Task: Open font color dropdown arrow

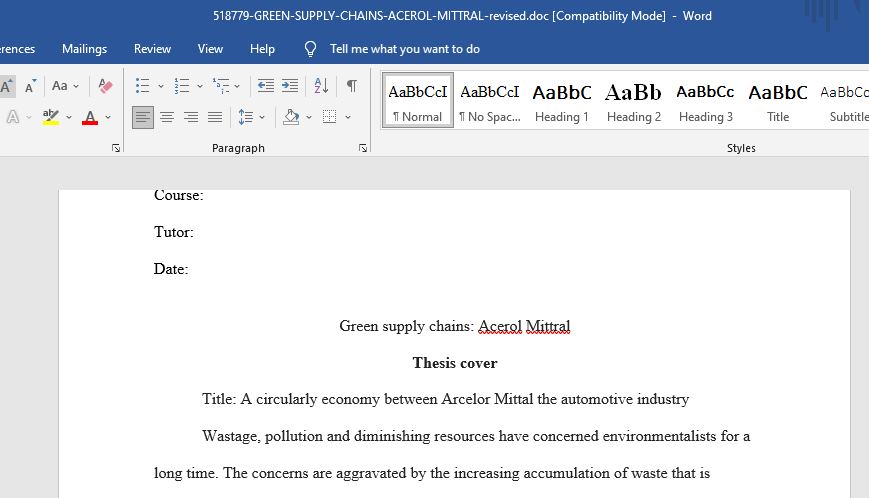Action: (108, 117)
